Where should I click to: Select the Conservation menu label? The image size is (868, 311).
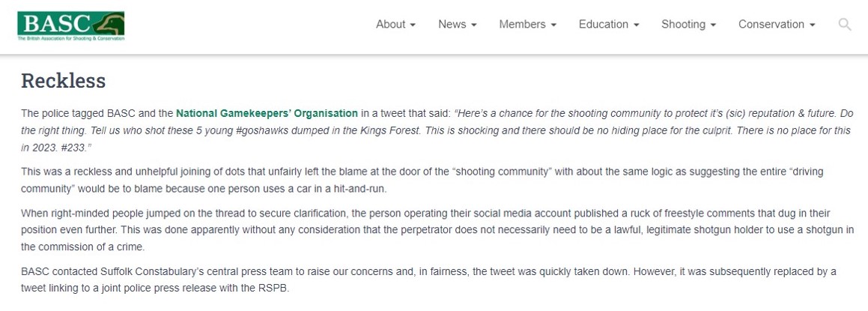(771, 25)
